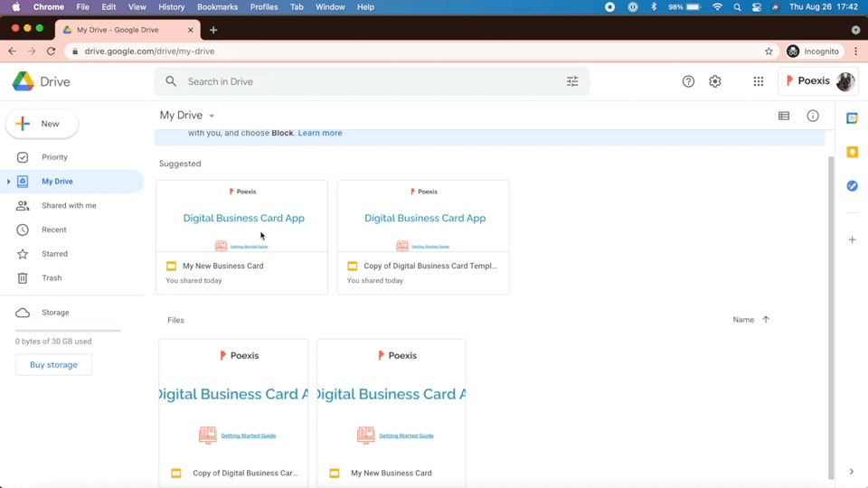Open the File menu
This screenshot has height=488, width=868.
click(x=82, y=7)
